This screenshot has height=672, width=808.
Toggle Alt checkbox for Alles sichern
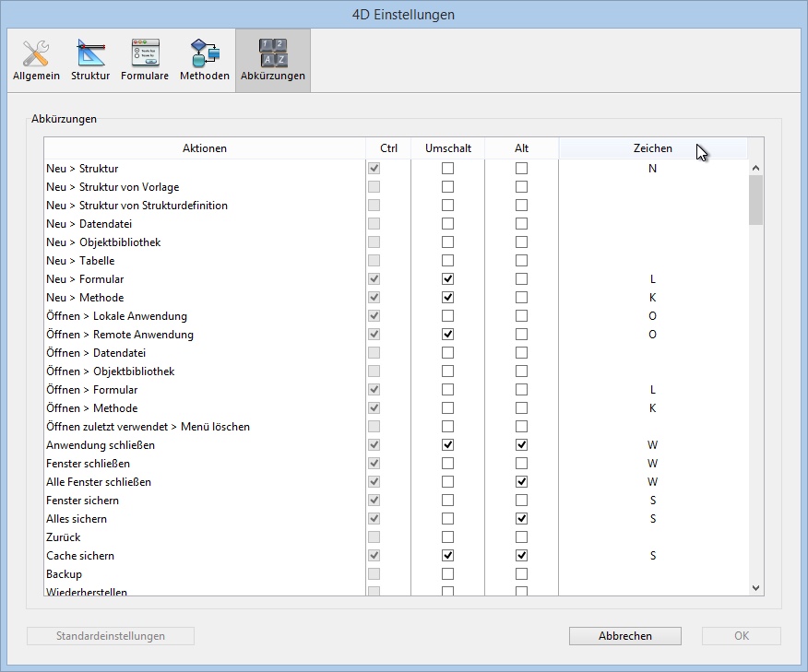click(x=521, y=519)
